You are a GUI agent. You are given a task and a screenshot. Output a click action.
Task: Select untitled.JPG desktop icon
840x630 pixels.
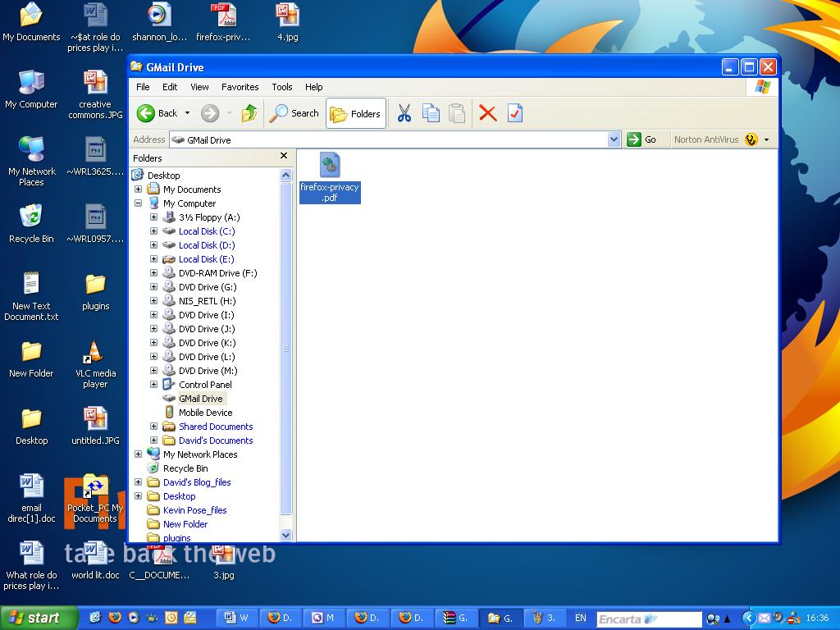pos(95,426)
